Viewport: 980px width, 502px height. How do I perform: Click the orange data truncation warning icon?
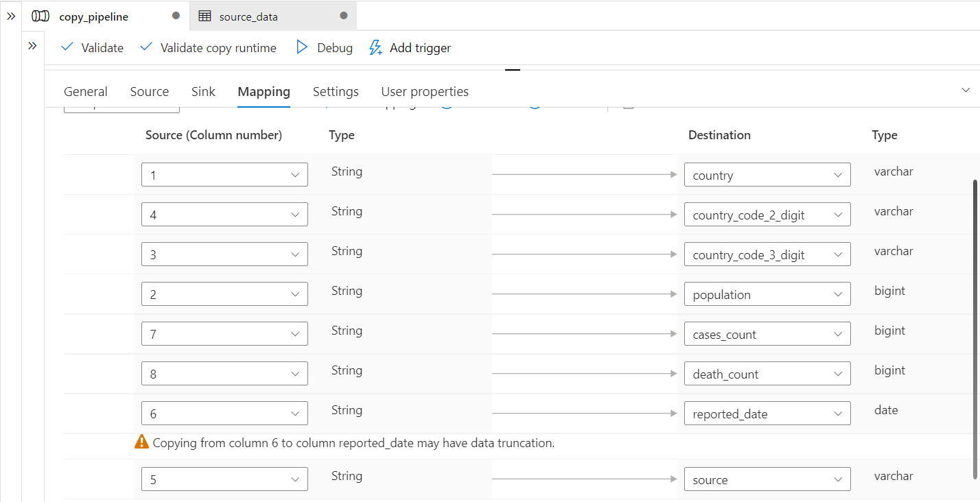click(142, 442)
